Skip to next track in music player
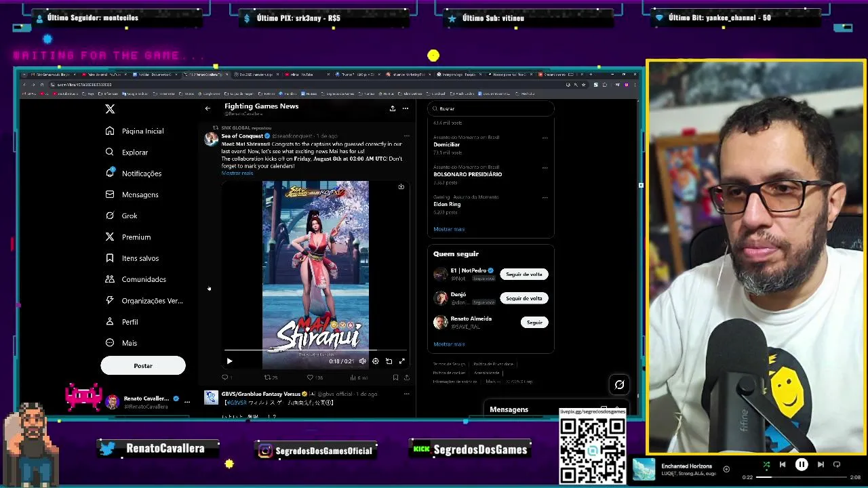 821,465
